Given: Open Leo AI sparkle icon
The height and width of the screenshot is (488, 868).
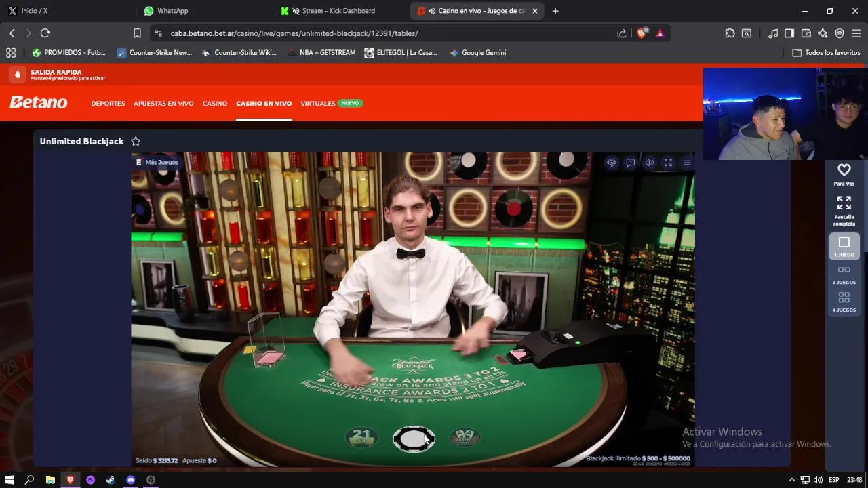Looking at the screenshot, I should click(x=823, y=33).
